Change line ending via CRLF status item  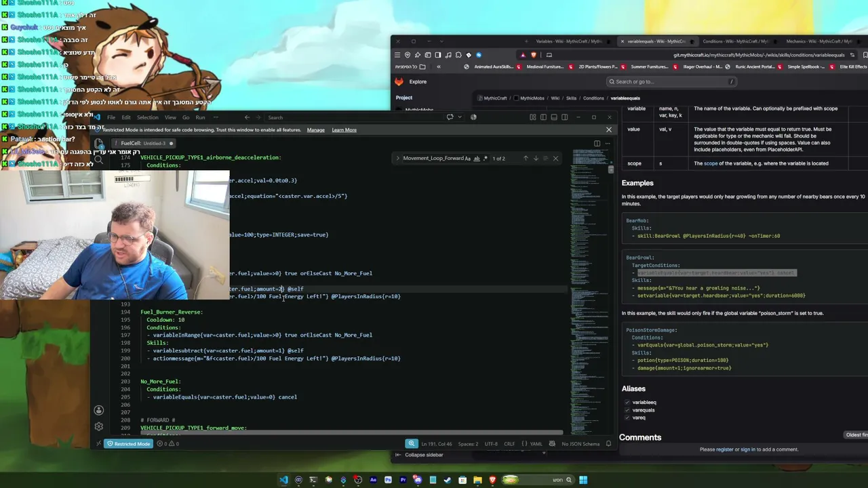[x=509, y=444]
